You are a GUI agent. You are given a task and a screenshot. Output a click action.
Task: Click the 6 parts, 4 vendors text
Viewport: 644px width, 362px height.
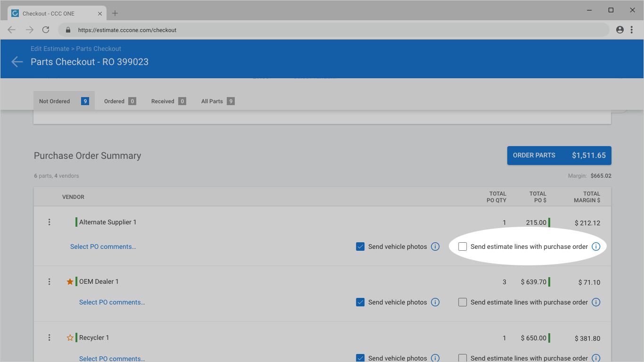click(57, 176)
